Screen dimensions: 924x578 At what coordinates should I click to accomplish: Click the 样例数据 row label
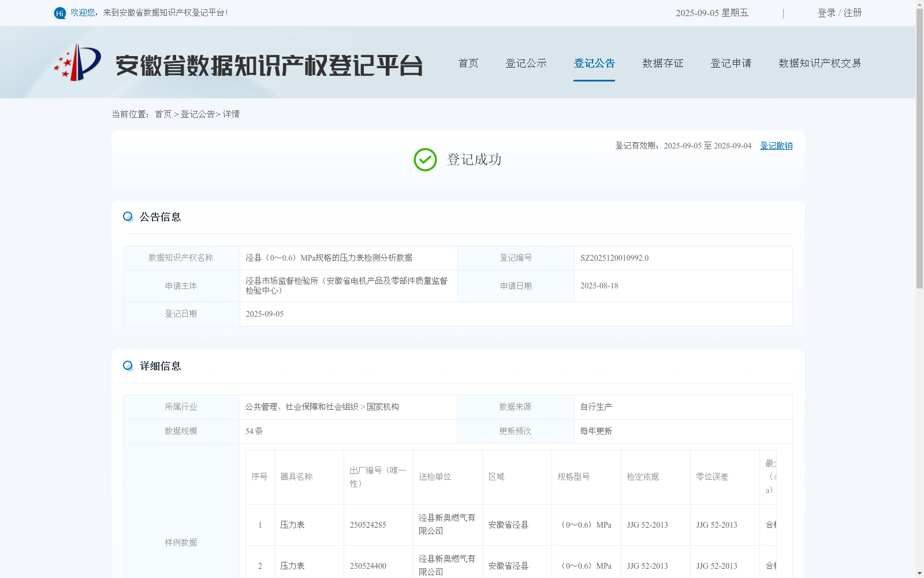[x=181, y=543]
